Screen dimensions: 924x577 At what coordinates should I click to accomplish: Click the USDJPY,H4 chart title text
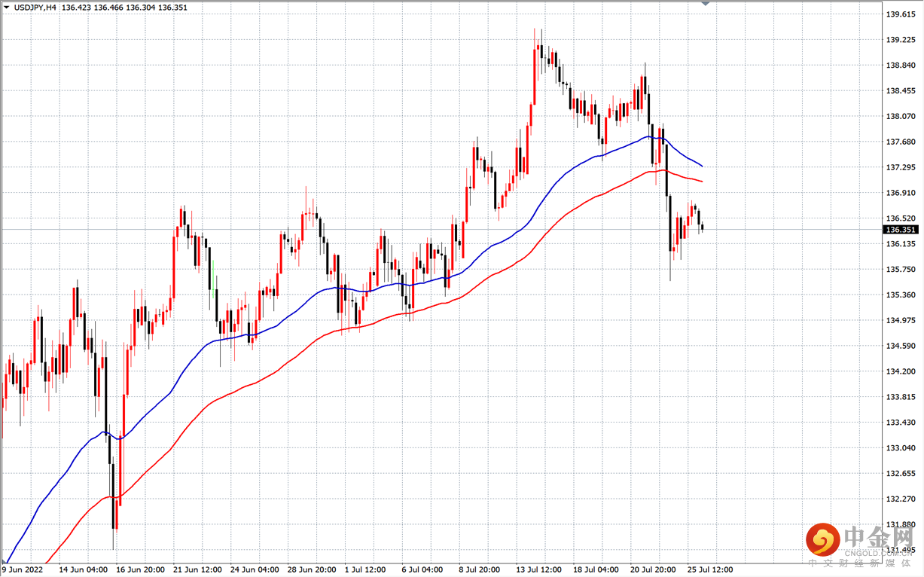tap(35, 8)
